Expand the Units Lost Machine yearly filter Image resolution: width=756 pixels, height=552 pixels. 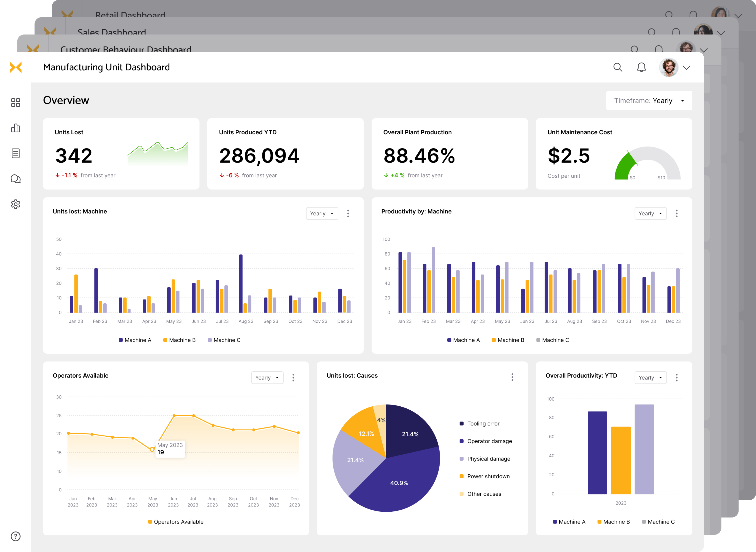322,213
